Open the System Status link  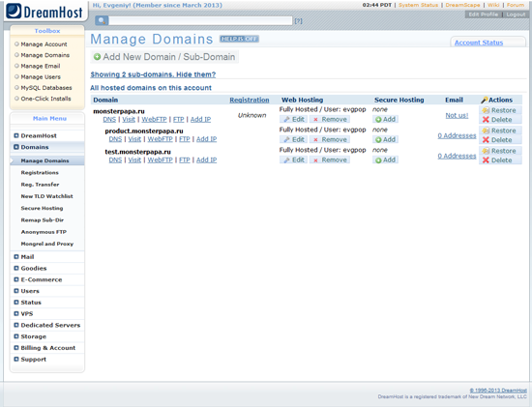[x=418, y=5]
